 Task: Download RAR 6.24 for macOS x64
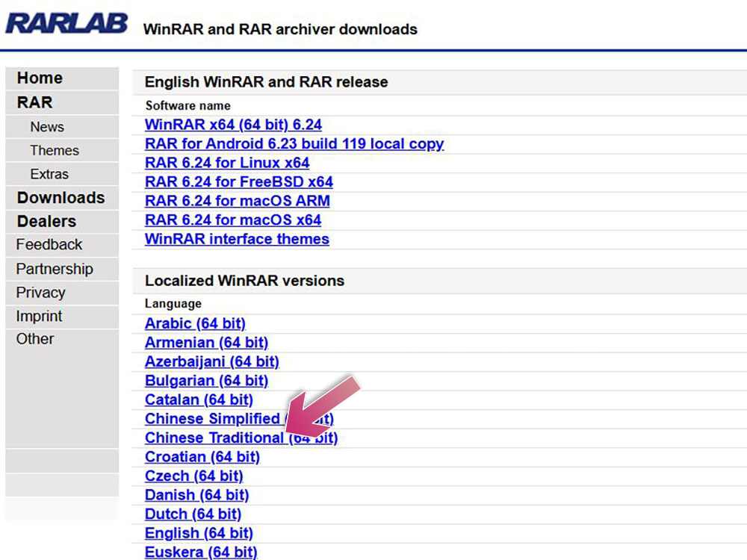coord(233,220)
